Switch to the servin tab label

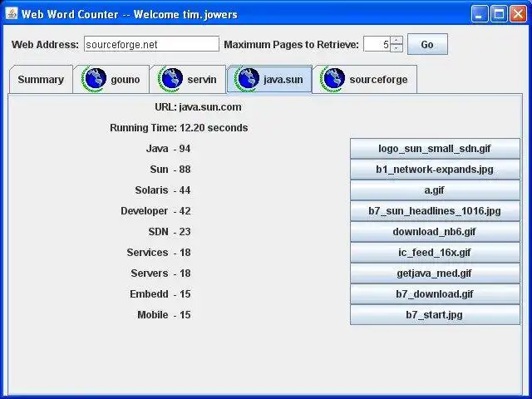[x=202, y=80]
